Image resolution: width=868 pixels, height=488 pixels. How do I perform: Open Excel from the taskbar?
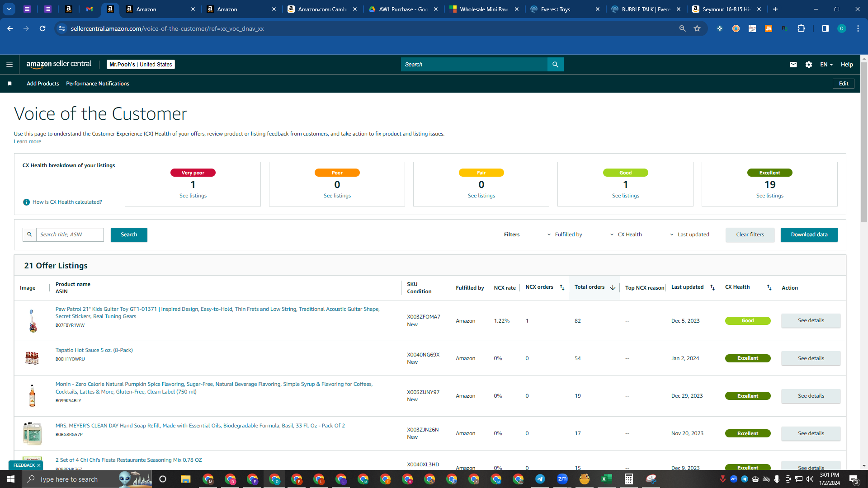(x=606, y=479)
